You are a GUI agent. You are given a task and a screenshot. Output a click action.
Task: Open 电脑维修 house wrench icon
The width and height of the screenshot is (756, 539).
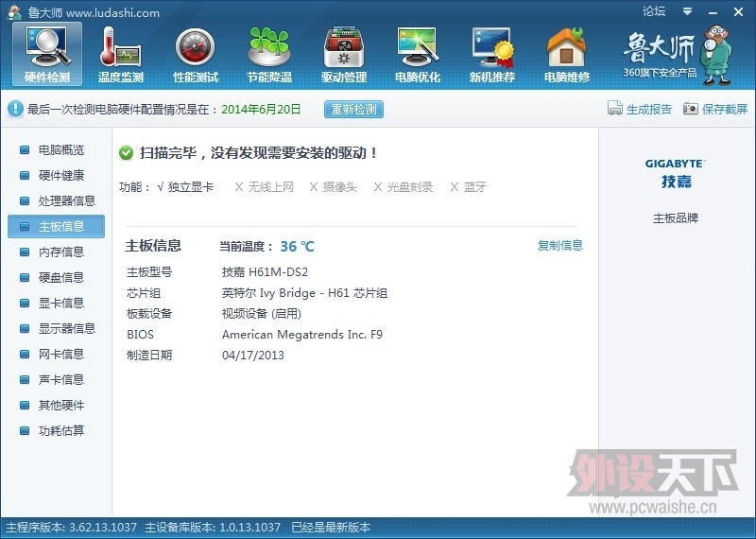coord(567,54)
